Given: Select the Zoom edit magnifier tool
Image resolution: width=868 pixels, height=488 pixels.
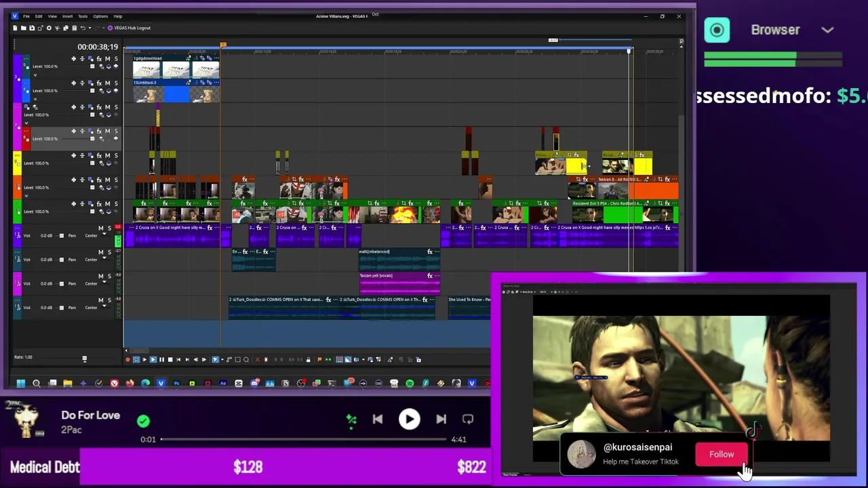Looking at the screenshot, I should pos(246,359).
